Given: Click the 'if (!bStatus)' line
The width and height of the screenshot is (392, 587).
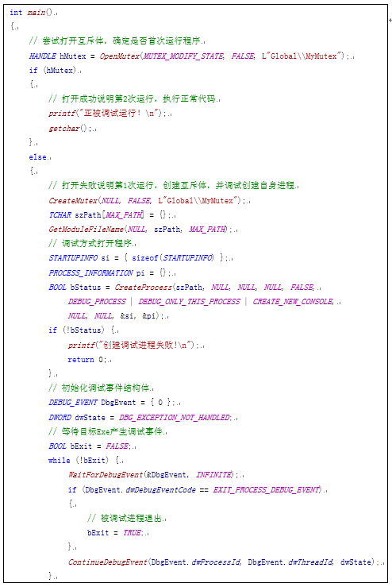Looking at the screenshot, I should click(81, 330).
